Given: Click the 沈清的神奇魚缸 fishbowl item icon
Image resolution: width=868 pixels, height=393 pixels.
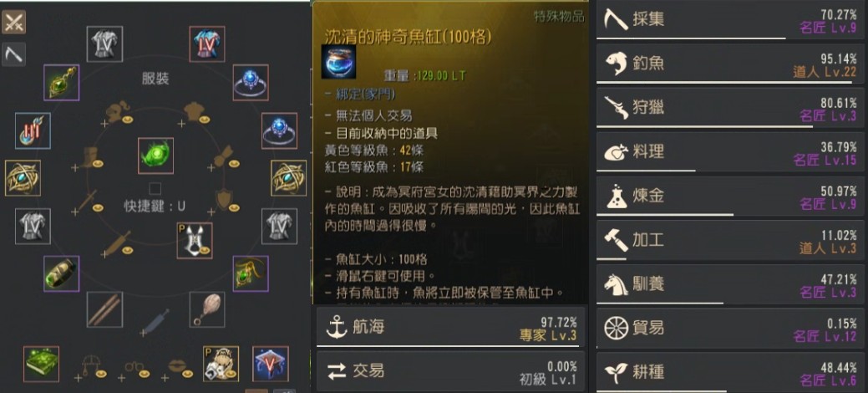Looking at the screenshot, I should tap(338, 62).
